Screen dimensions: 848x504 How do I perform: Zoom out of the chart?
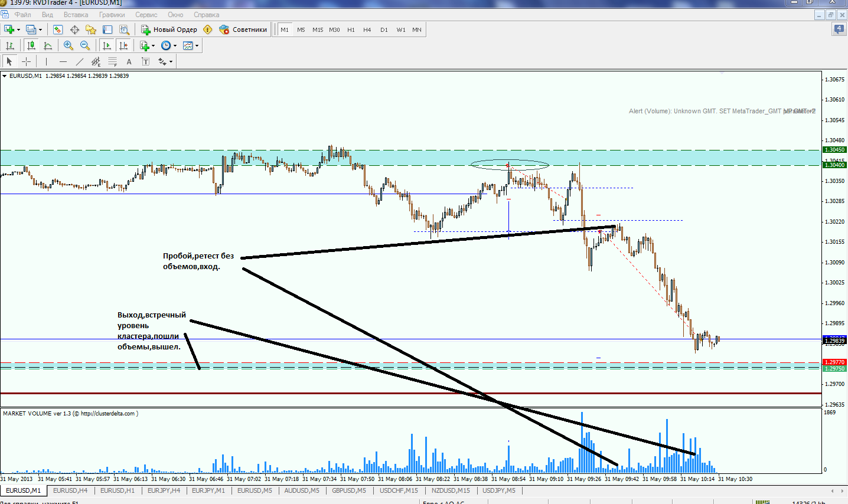85,45
